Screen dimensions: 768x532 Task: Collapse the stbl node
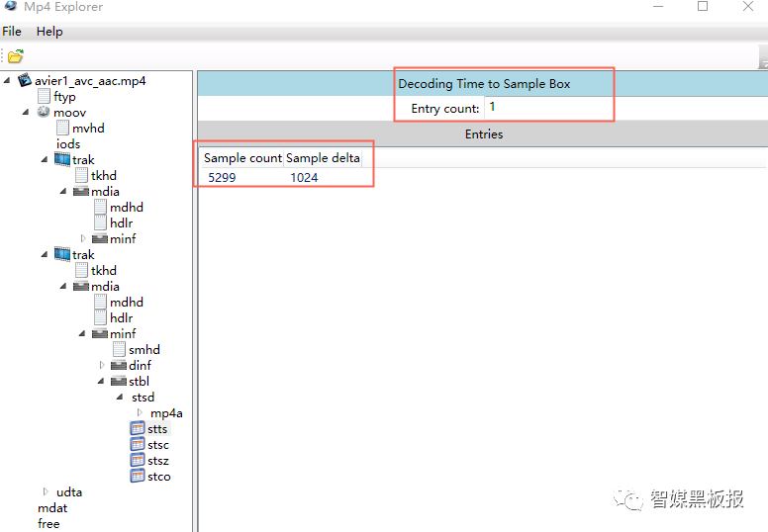pyautogui.click(x=101, y=382)
